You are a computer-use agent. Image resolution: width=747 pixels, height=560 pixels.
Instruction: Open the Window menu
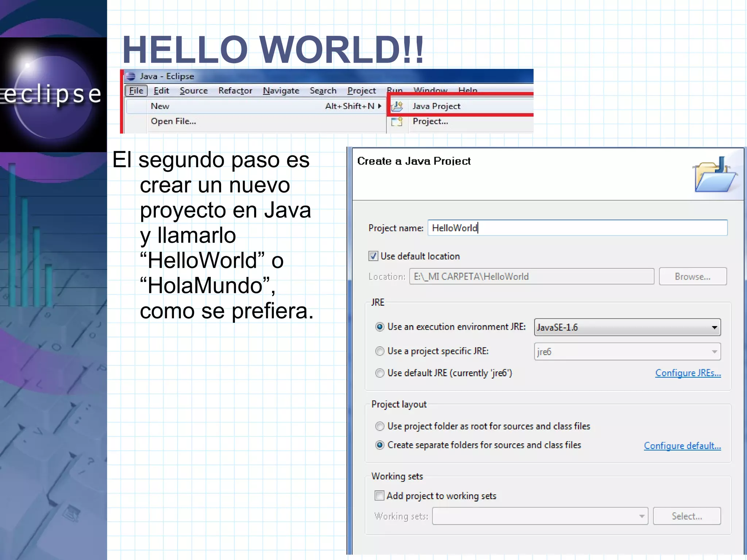point(430,90)
